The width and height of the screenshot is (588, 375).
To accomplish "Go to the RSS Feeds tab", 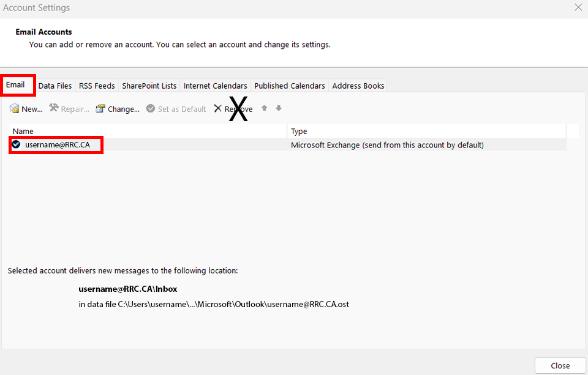I will coord(97,86).
